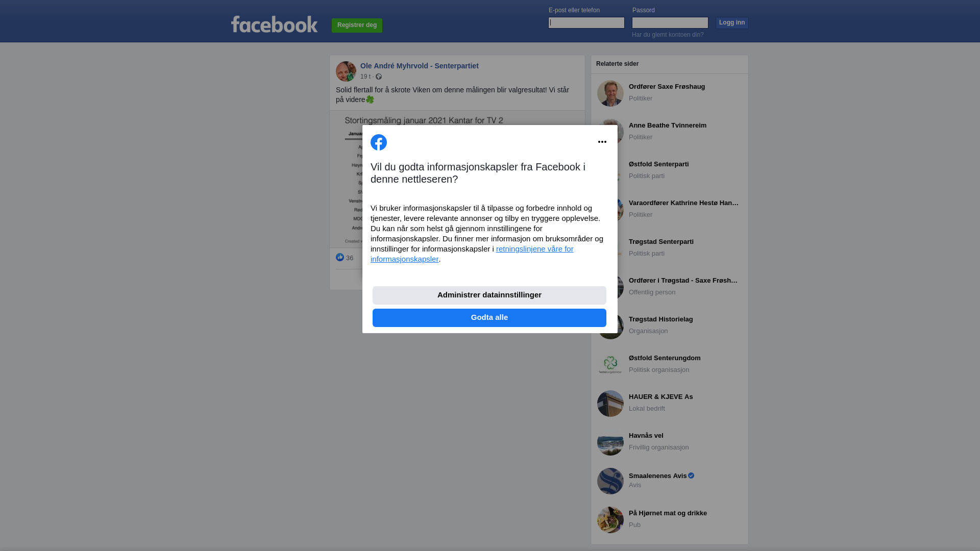
Task: Open HAUER & KJEVE As thumbnail
Action: [610, 404]
